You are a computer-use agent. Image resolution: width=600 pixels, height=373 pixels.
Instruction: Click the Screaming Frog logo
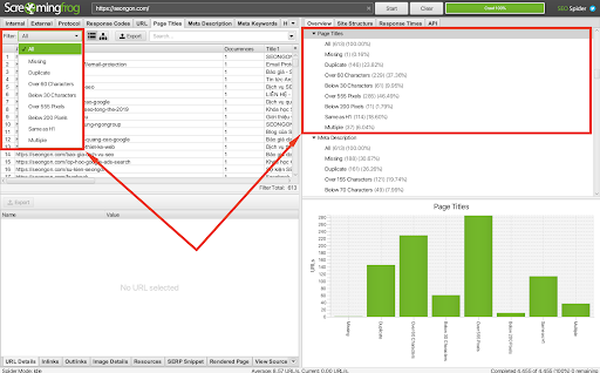coord(42,8)
